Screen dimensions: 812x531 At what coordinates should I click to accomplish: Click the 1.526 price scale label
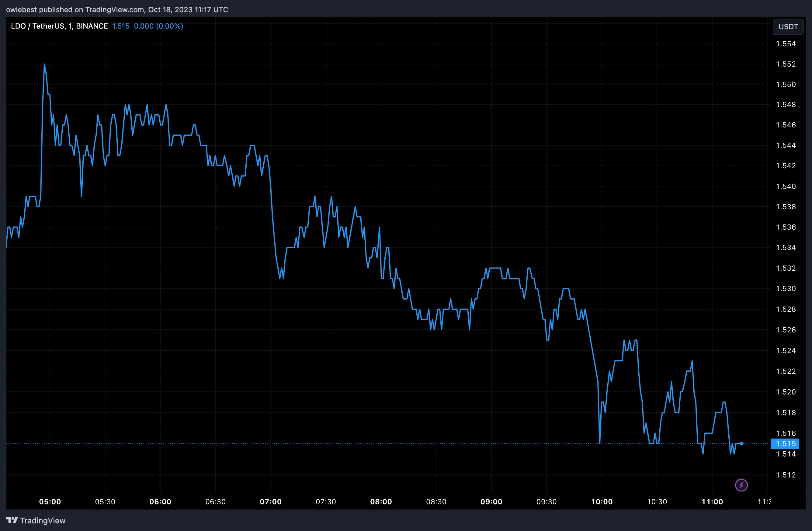(785, 330)
